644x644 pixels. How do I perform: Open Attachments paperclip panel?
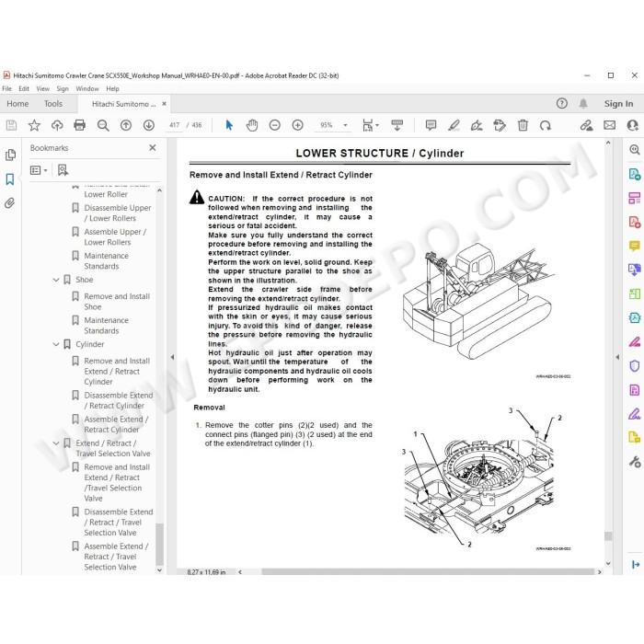pos(10,203)
